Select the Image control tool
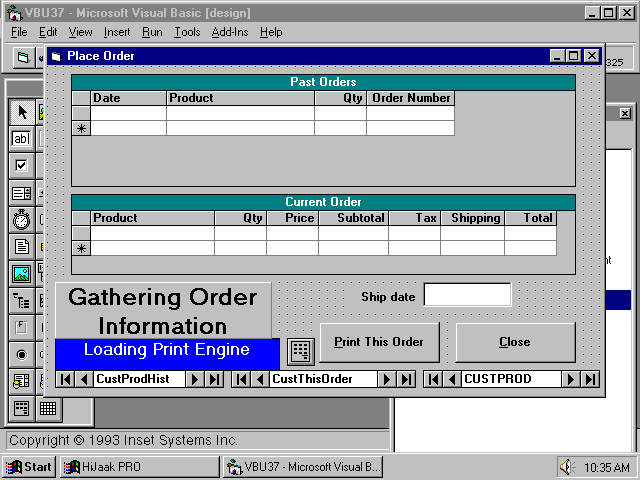The height and width of the screenshot is (480, 640). (21, 273)
